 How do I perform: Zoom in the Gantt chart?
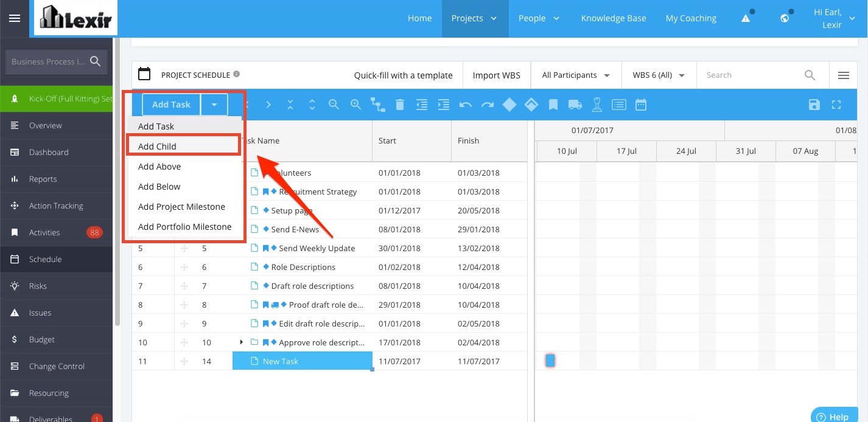pyautogui.click(x=356, y=105)
